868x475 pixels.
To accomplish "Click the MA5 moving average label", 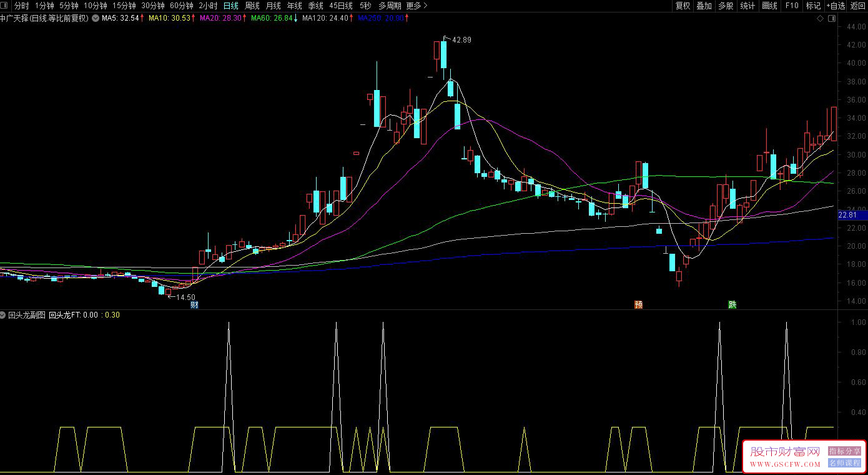I will 120,18.
